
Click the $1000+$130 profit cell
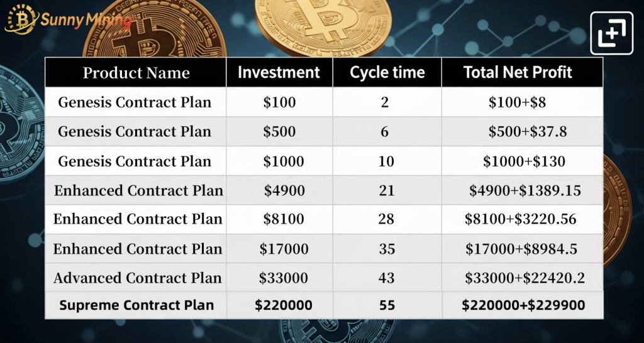(523, 161)
